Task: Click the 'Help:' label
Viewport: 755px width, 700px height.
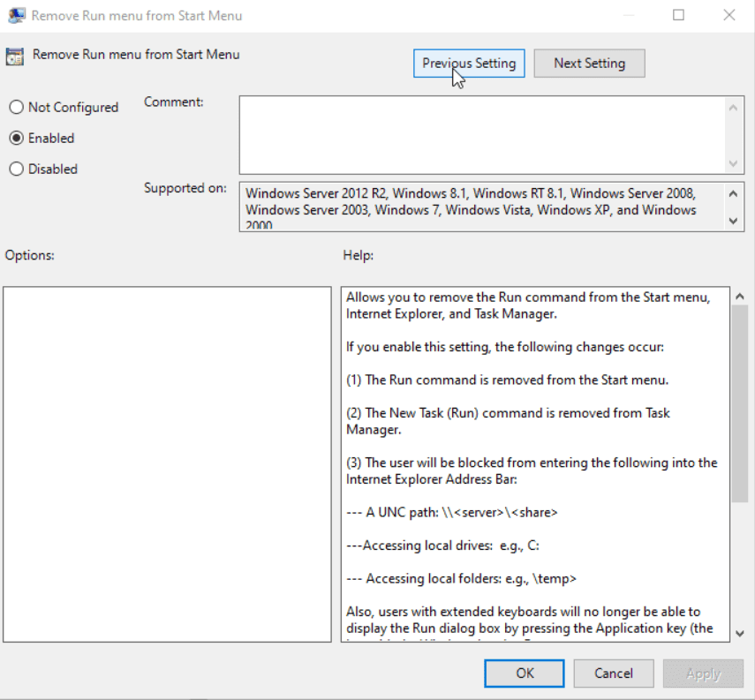Action: coord(359,255)
